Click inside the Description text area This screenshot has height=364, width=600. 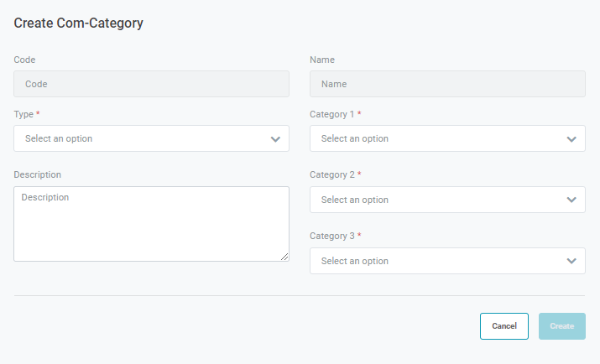[151, 224]
